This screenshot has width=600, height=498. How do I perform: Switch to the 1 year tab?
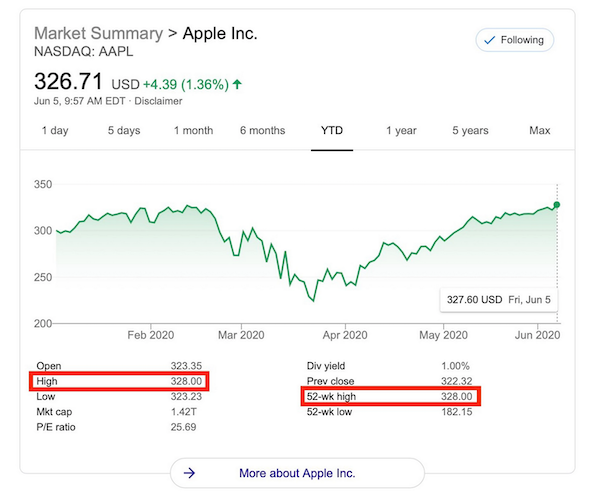401,131
